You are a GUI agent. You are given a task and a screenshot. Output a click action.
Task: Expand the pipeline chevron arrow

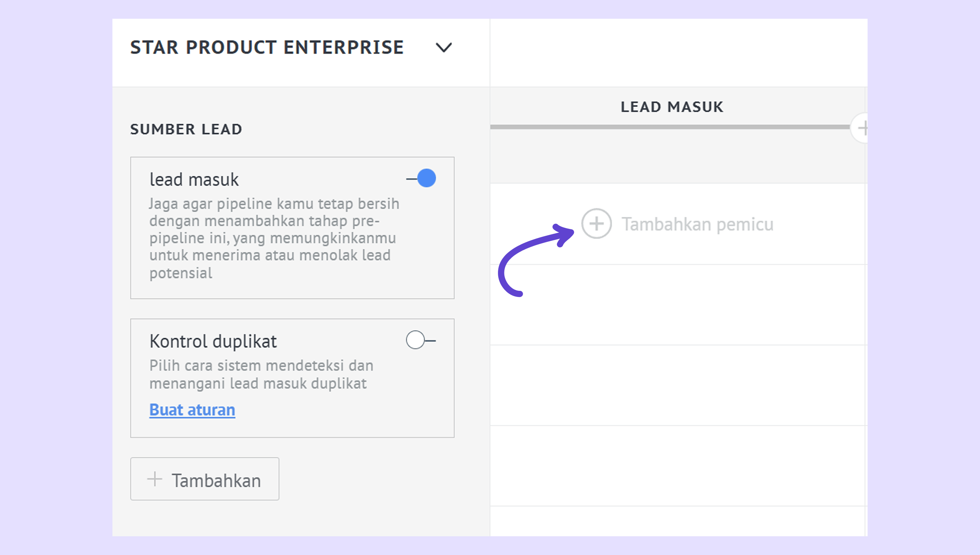tap(444, 48)
